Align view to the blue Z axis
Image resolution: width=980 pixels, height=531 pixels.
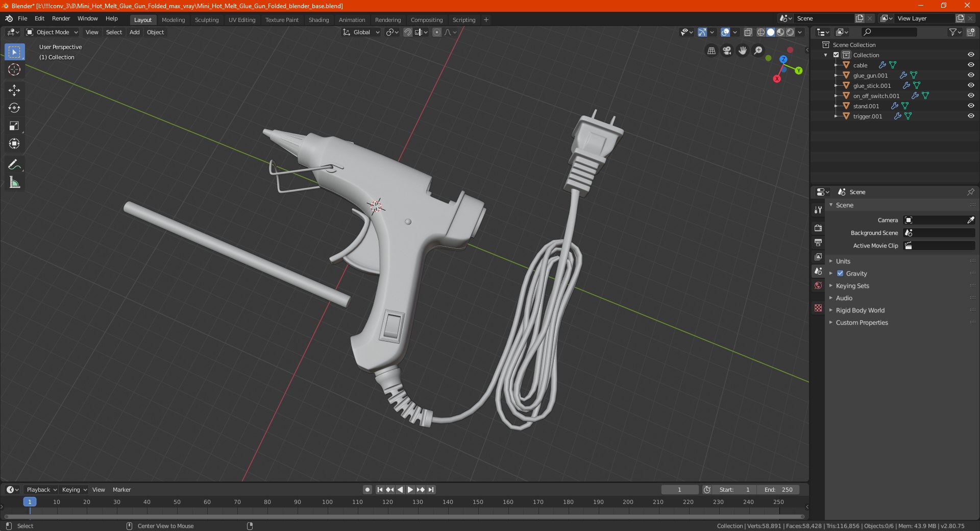[783, 59]
